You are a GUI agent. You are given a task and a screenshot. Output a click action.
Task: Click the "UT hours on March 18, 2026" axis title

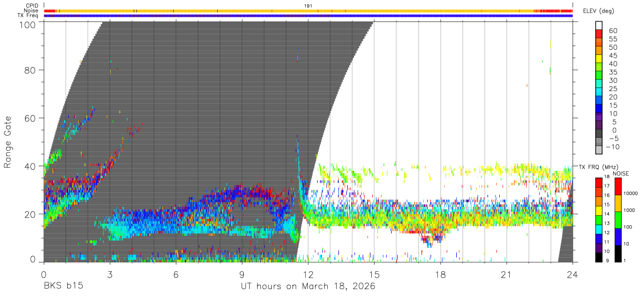tap(308, 287)
